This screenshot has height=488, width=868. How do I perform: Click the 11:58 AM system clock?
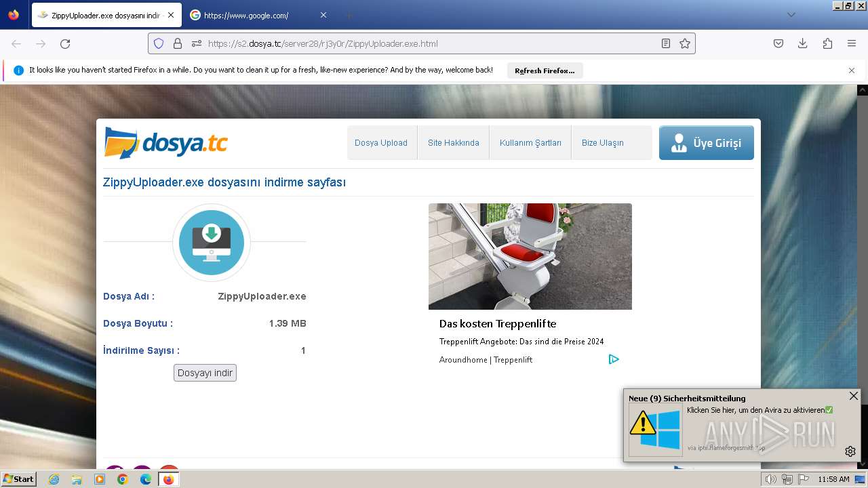tap(833, 479)
